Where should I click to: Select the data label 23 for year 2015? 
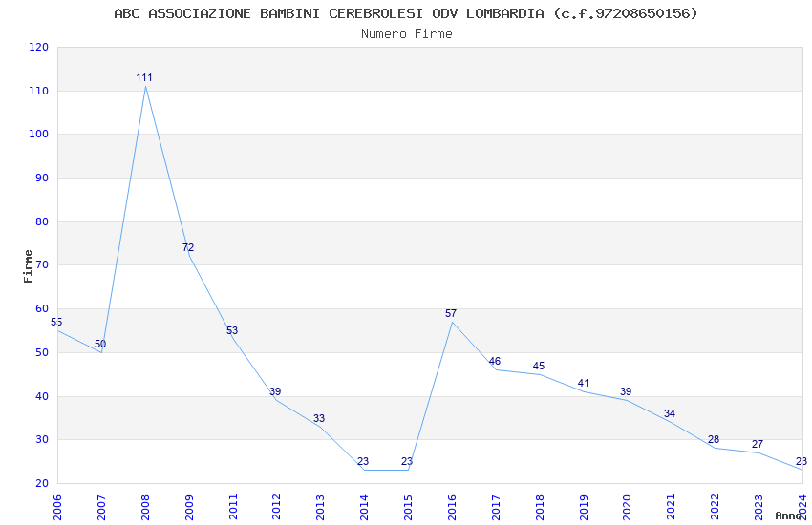[407, 461]
